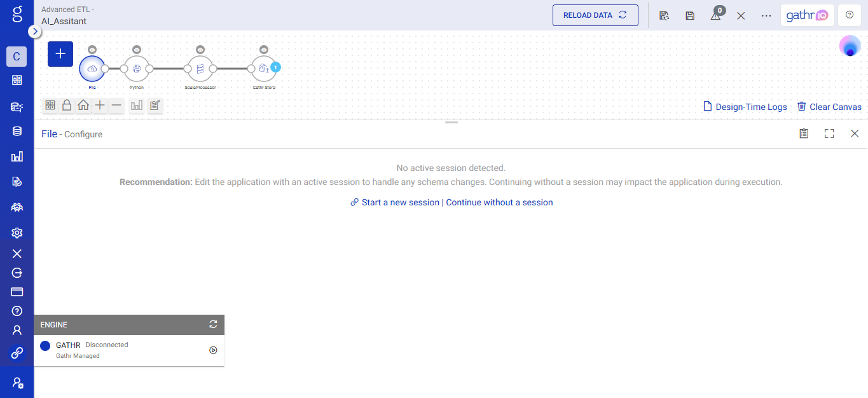The height and width of the screenshot is (398, 868).
Task: Open the Gathr Store emitter node
Action: tap(264, 69)
